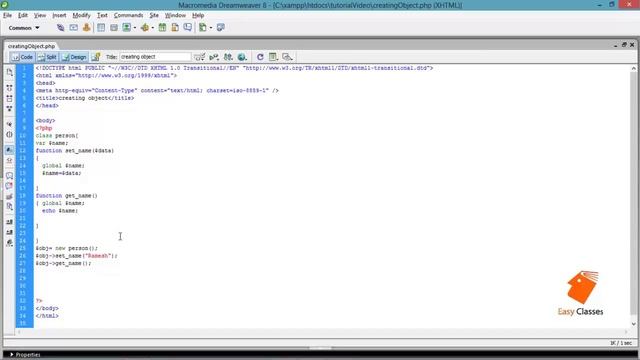Open the Check Browser Support menu icon

pos(199,57)
